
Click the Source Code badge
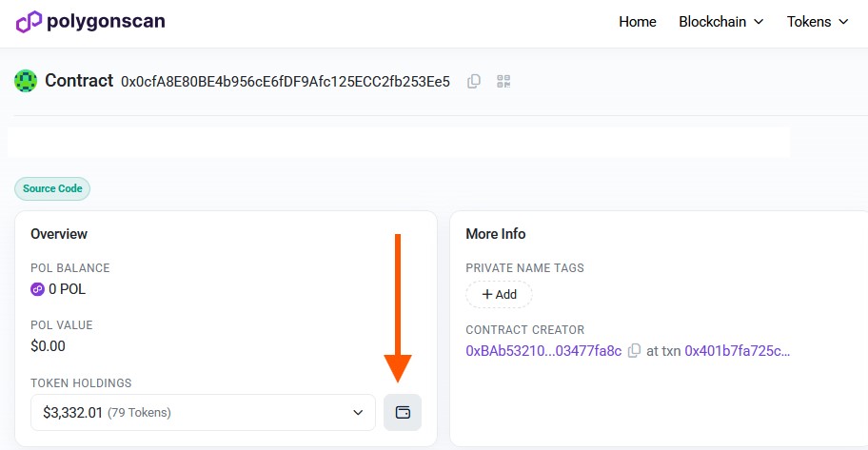tap(52, 188)
